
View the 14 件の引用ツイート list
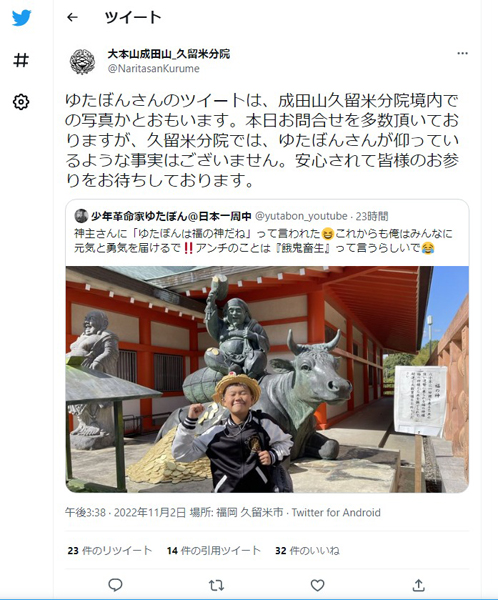214,551
